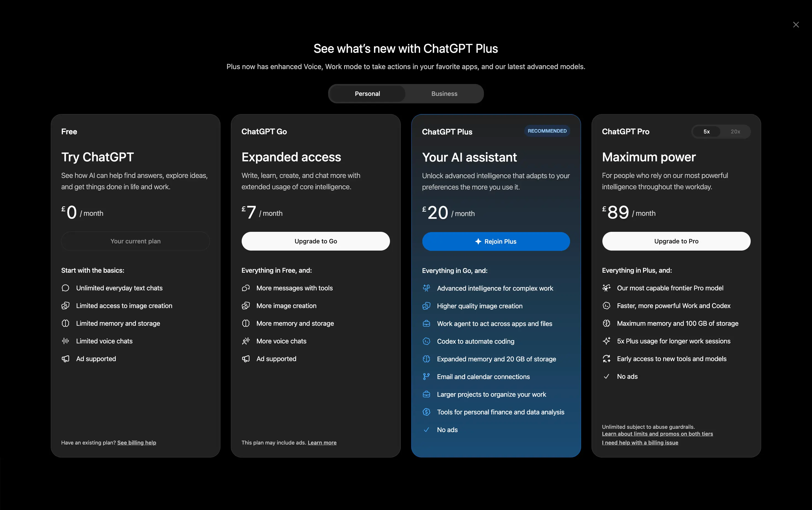
Task: Click the Try ChatGPT heading
Action: click(x=97, y=157)
